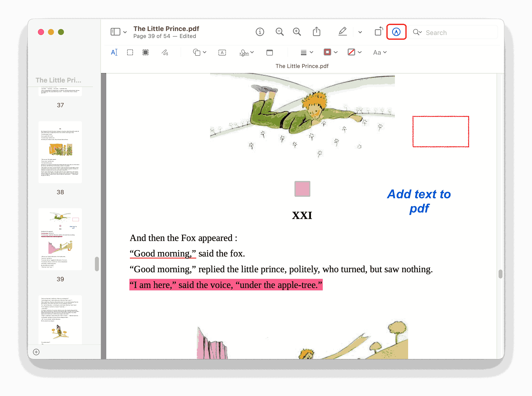Image resolution: width=532 pixels, height=396 pixels.
Task: Rotate the current page
Action: (378, 32)
